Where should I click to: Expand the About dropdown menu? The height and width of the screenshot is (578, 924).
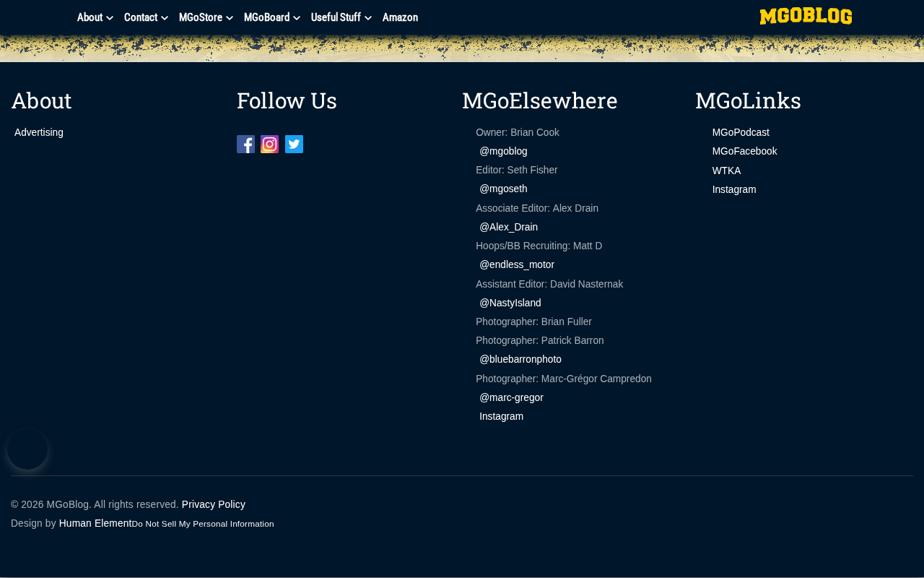click(95, 17)
